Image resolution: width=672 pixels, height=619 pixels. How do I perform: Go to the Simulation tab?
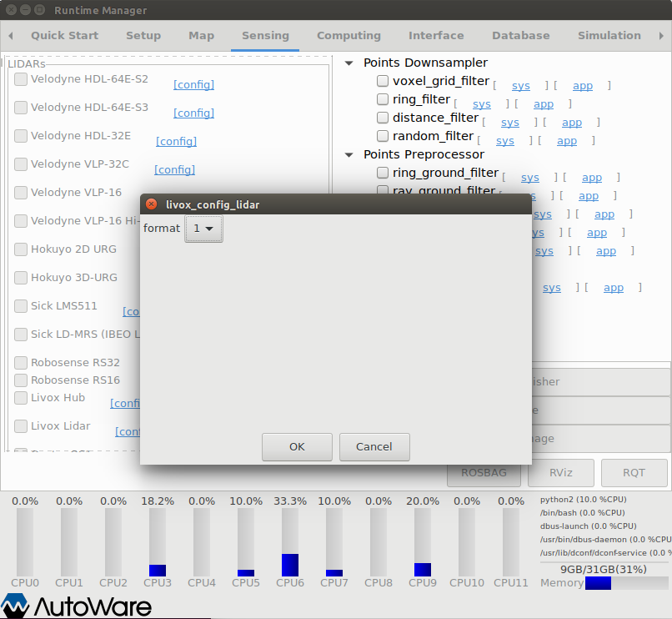coord(609,36)
